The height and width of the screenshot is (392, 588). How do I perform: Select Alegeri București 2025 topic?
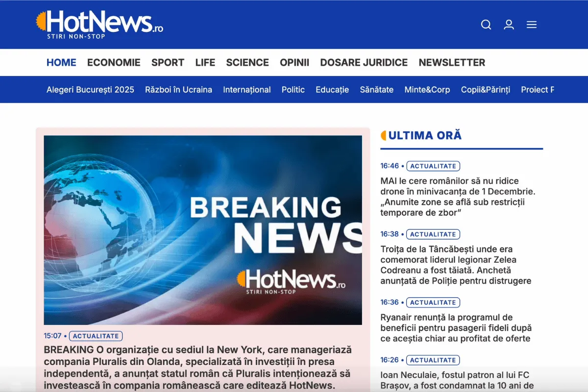click(90, 90)
